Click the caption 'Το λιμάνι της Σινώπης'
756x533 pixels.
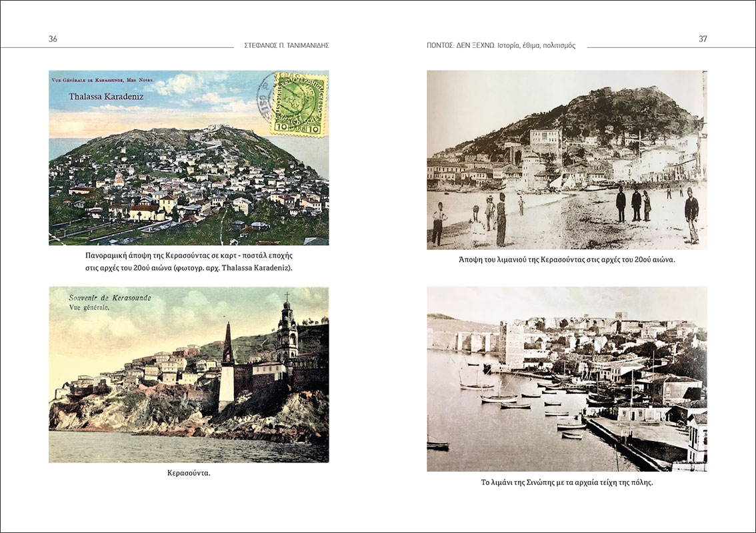(x=567, y=482)
